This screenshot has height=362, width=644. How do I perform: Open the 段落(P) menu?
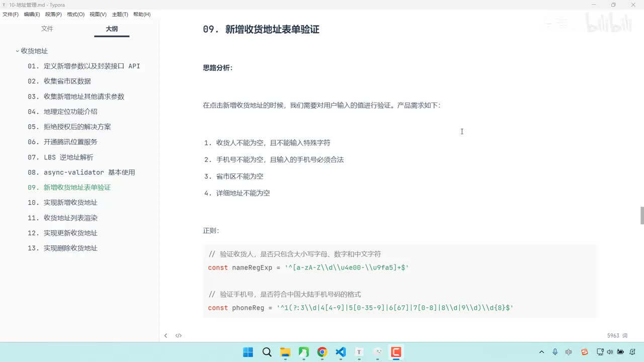[53, 15]
